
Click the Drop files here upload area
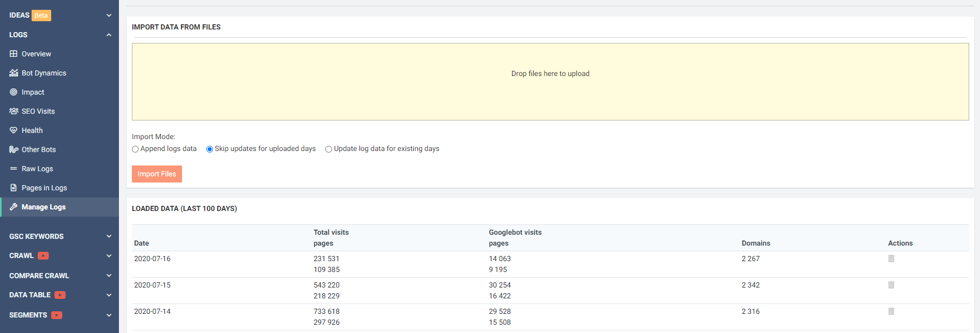click(x=550, y=82)
